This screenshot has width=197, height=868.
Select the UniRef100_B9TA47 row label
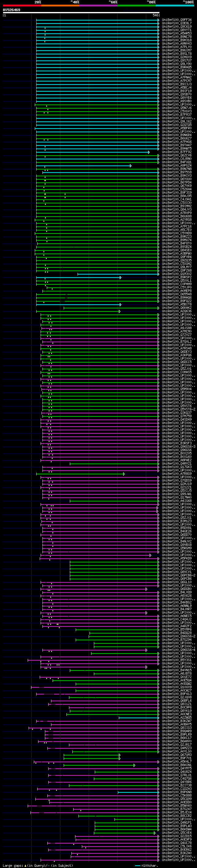click(177, 145)
